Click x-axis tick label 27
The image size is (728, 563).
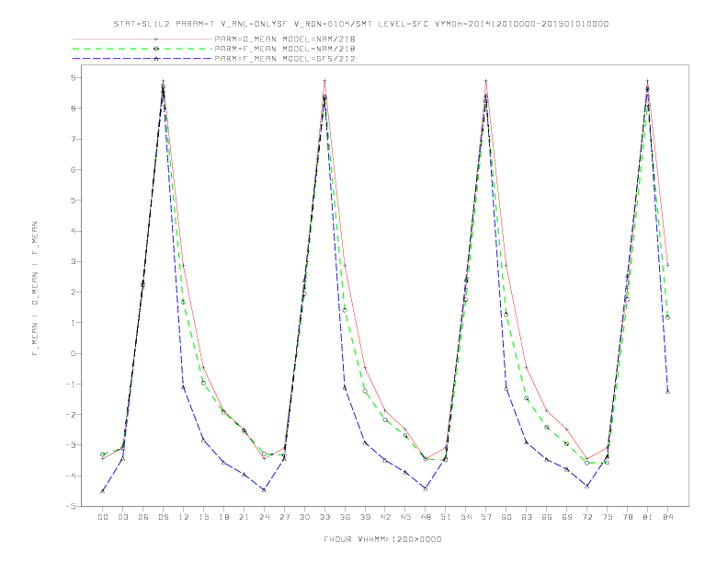tap(285, 517)
